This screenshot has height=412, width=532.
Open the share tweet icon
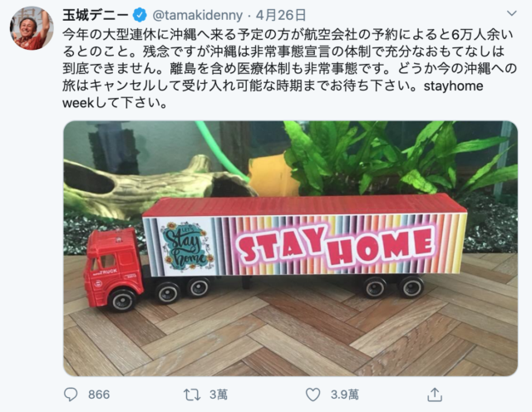[435, 395]
